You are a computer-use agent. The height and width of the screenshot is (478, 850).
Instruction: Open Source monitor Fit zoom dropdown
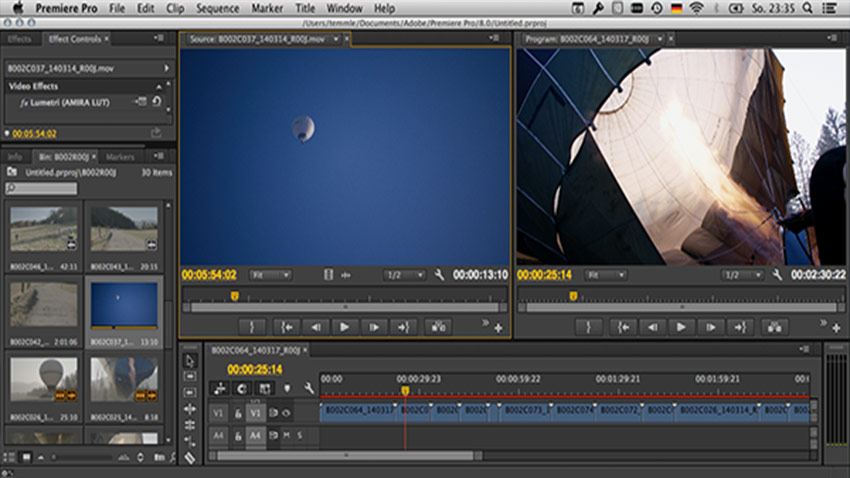[x=271, y=275]
